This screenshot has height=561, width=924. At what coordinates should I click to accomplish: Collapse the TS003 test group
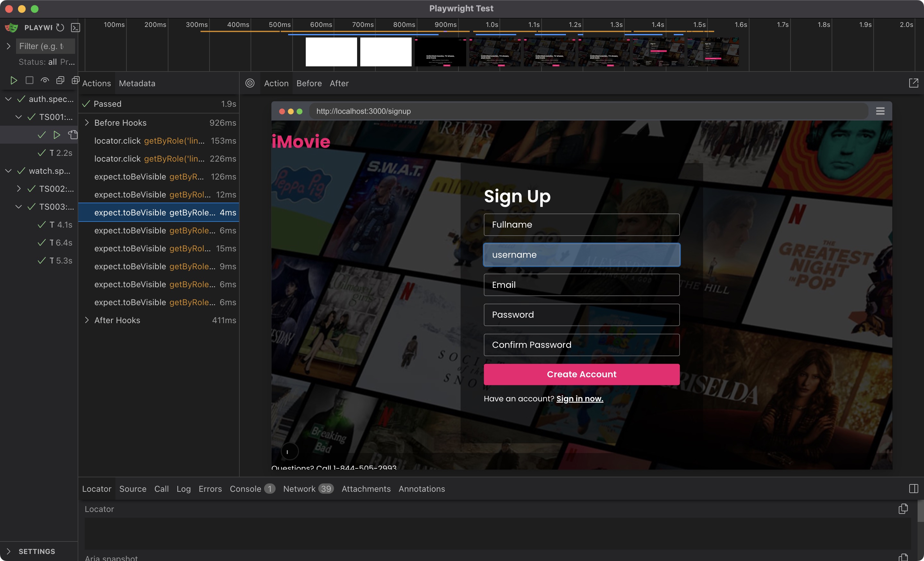[18, 207]
